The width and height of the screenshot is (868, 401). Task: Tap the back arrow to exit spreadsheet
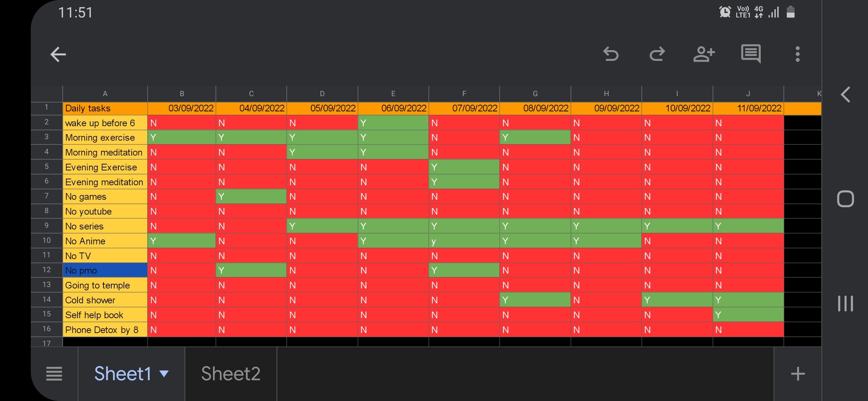tap(58, 55)
